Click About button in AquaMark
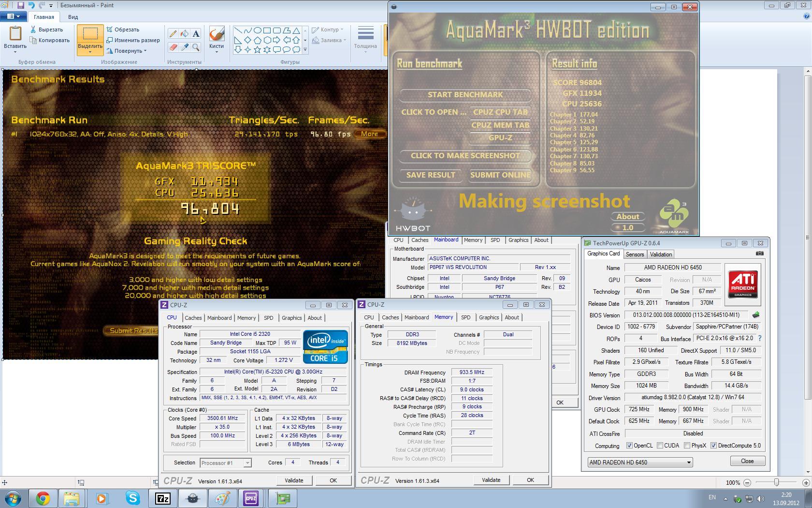The image size is (812, 508). tap(628, 217)
